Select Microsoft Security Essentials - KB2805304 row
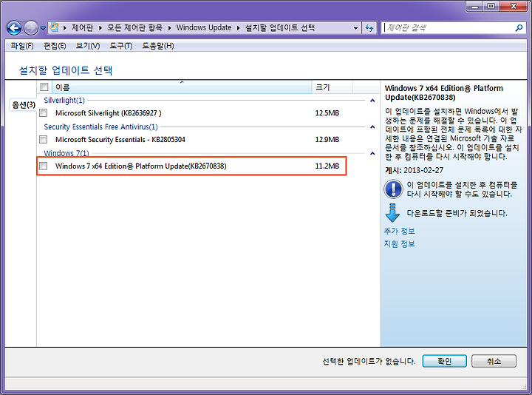532x395 pixels. pos(191,139)
